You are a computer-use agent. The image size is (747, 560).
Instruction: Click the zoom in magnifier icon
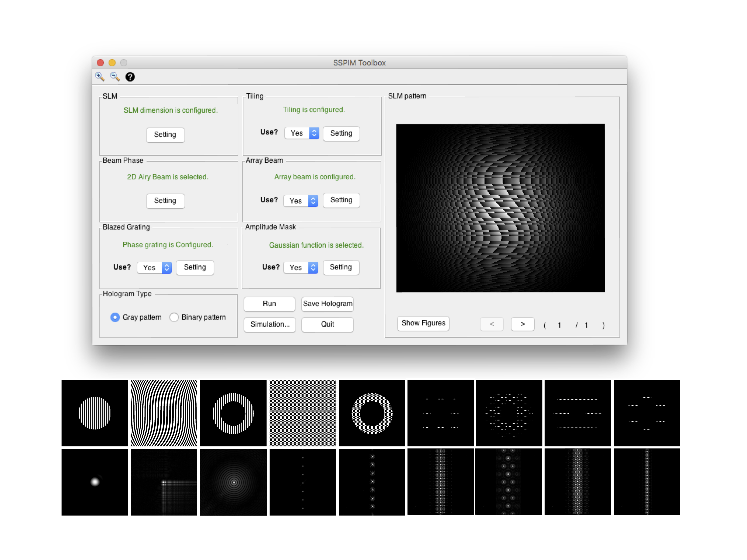click(100, 77)
